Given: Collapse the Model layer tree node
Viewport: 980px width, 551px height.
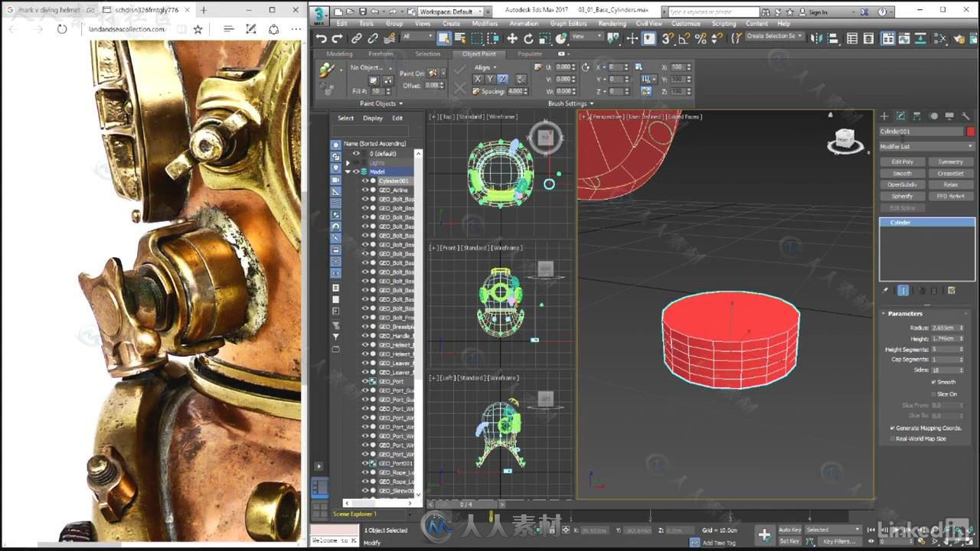Looking at the screenshot, I should 347,171.
